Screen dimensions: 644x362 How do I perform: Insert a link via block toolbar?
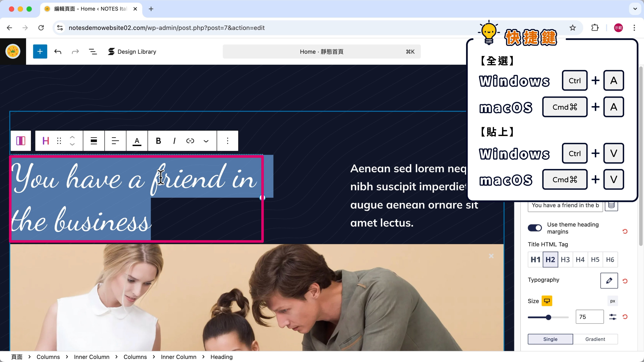(x=190, y=141)
